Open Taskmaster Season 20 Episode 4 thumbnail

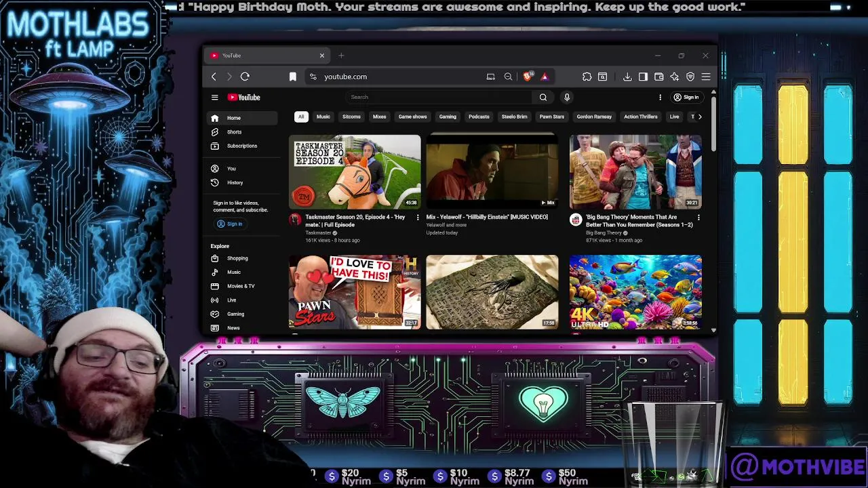355,171
